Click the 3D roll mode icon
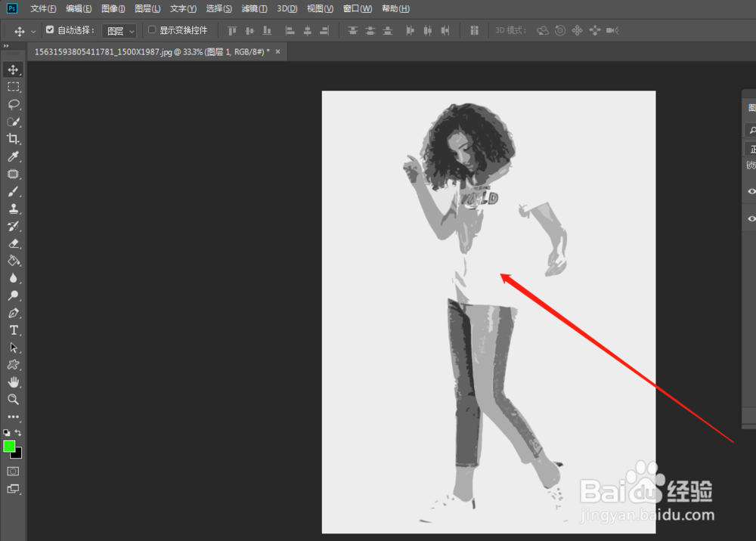 coord(560,31)
